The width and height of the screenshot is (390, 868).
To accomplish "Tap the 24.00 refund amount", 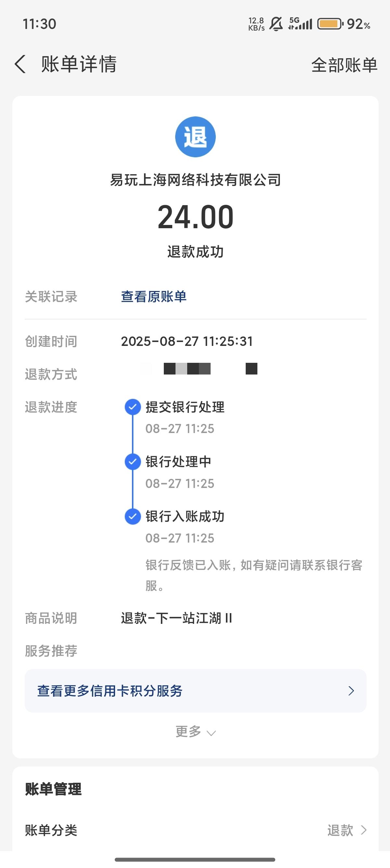I will pyautogui.click(x=195, y=217).
